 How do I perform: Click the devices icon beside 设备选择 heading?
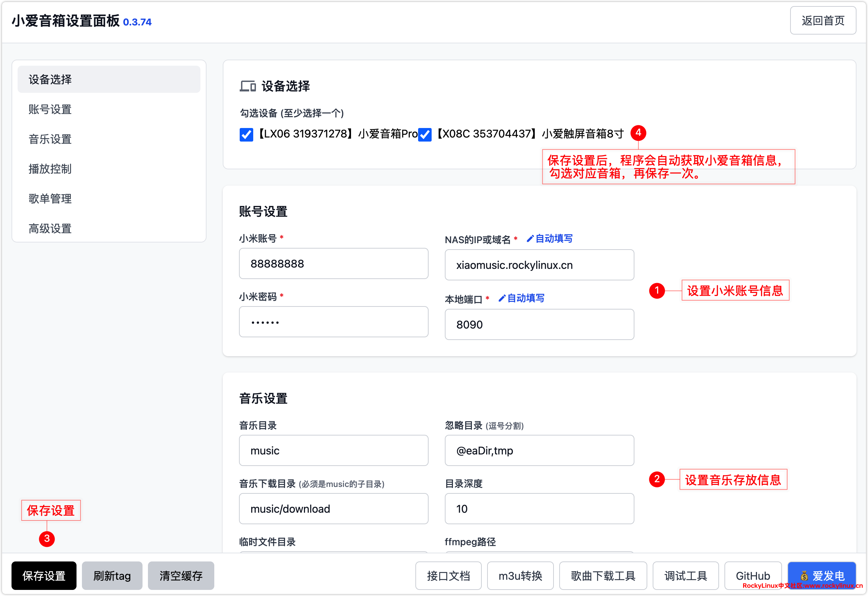(x=247, y=86)
